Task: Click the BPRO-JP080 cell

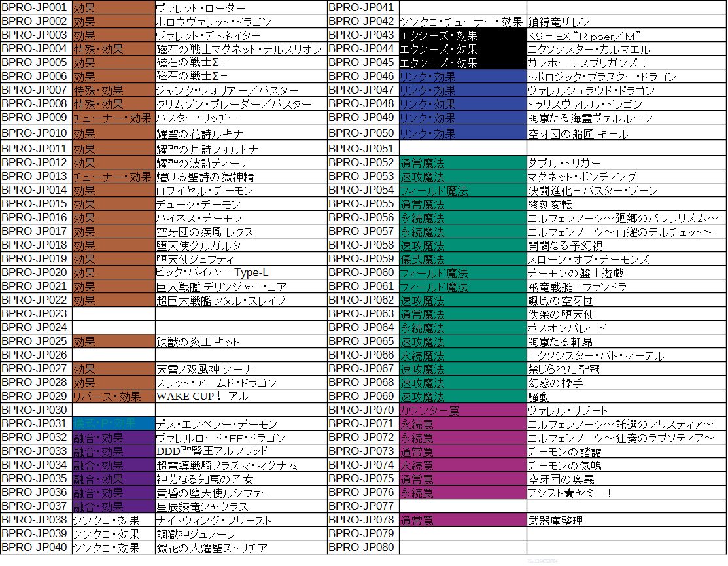Action: coord(362,547)
